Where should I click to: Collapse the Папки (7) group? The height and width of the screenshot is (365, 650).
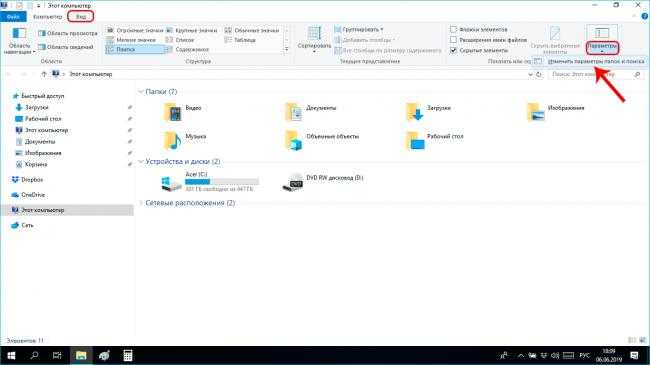tap(141, 92)
